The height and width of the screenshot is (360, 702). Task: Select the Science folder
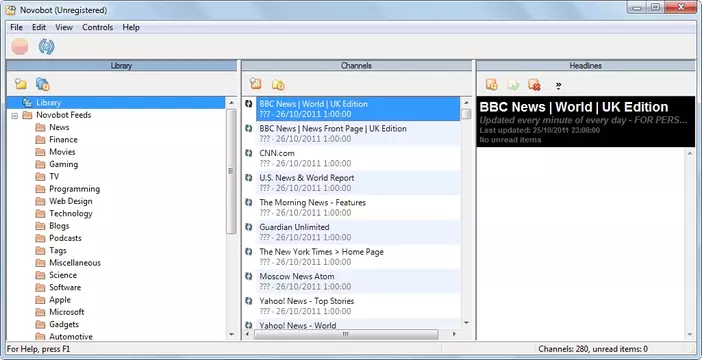[x=63, y=275]
